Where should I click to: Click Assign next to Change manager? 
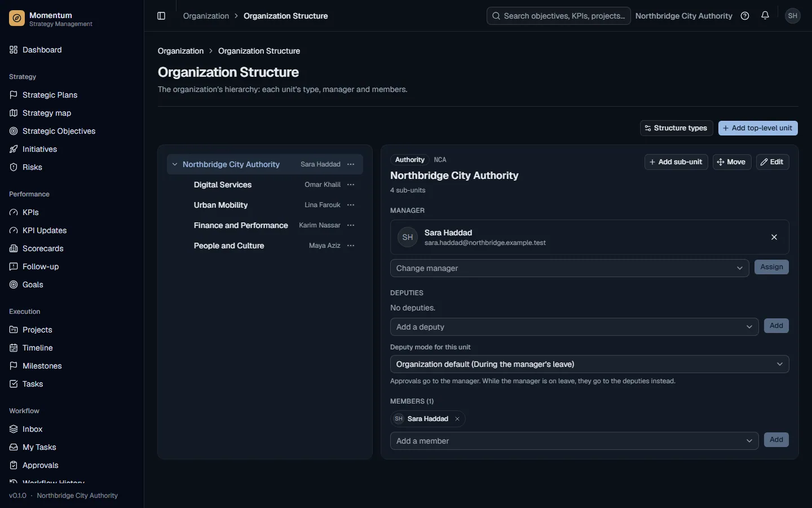771,267
